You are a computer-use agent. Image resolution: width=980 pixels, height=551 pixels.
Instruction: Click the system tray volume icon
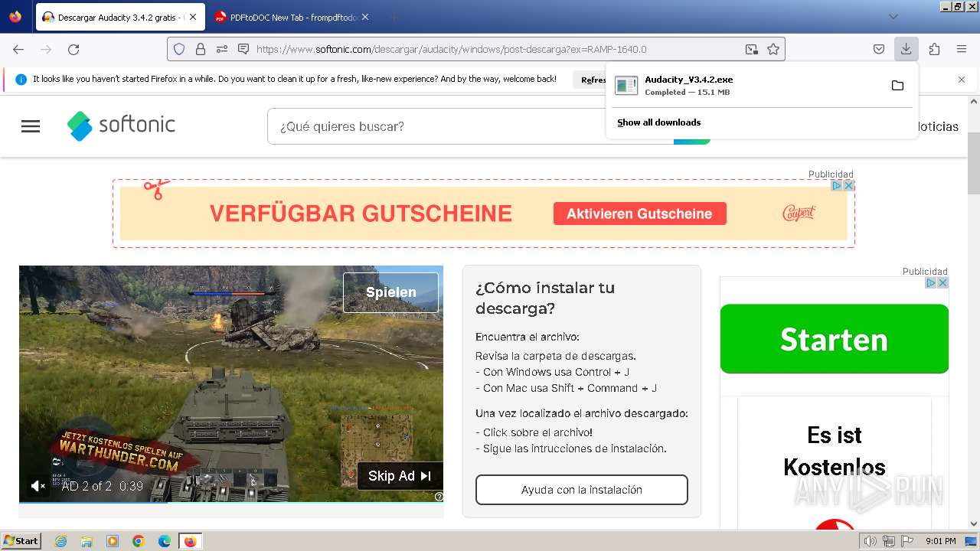point(870,541)
